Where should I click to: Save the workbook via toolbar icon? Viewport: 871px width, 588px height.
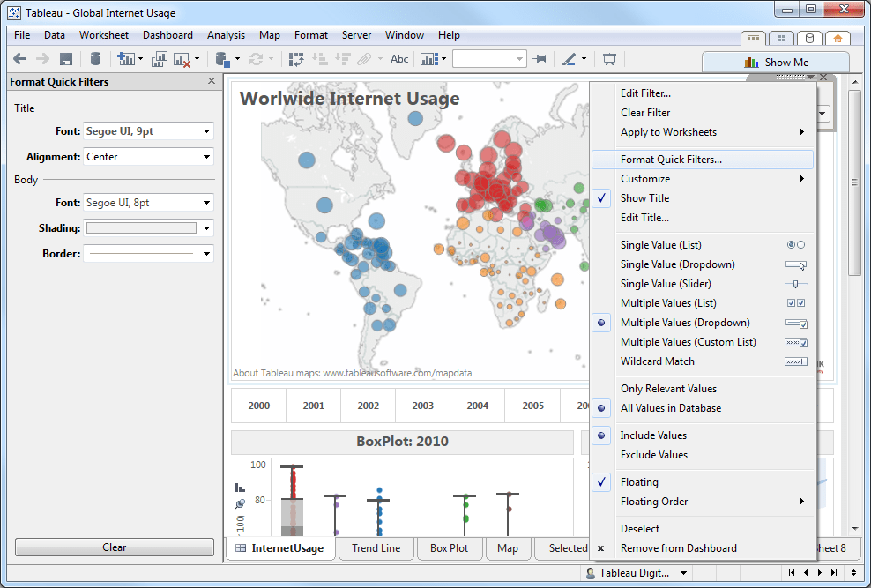click(65, 59)
